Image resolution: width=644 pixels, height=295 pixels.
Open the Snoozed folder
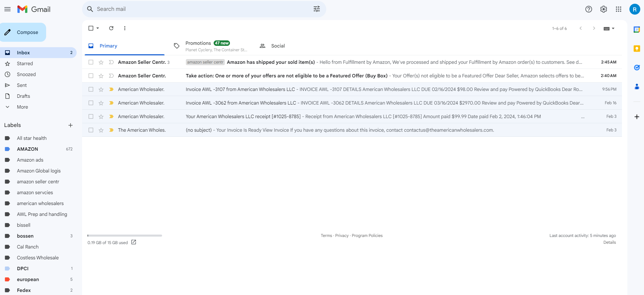[x=38, y=74]
